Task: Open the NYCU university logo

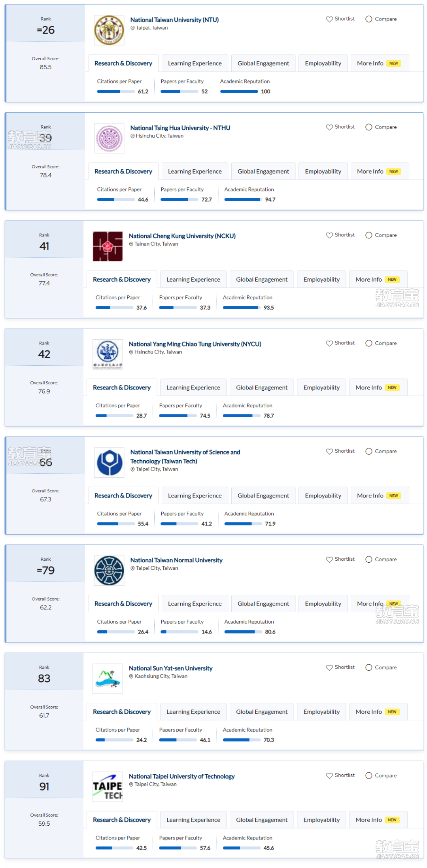Action: pos(108,355)
